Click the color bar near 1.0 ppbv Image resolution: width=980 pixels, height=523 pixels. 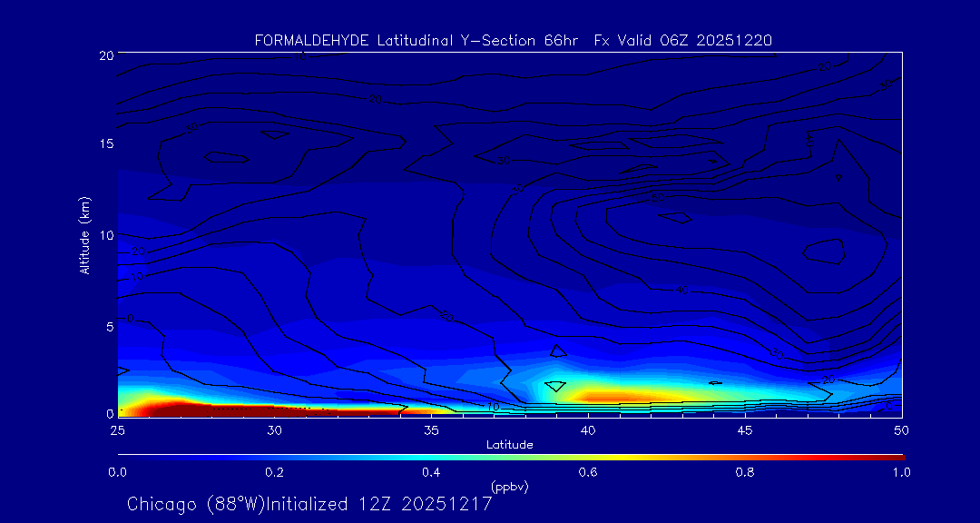900,458
